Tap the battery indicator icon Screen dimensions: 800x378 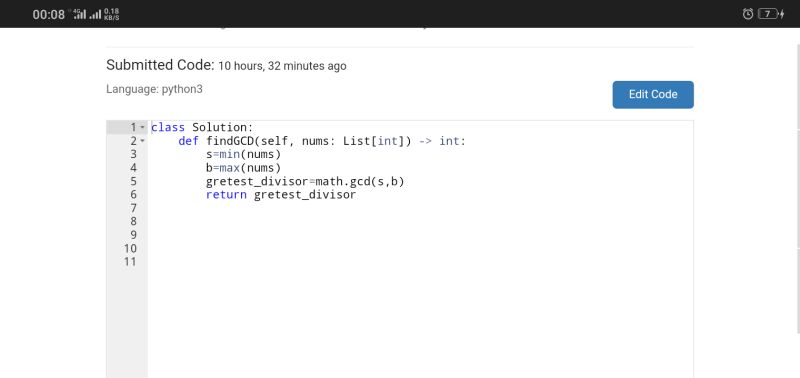click(767, 14)
